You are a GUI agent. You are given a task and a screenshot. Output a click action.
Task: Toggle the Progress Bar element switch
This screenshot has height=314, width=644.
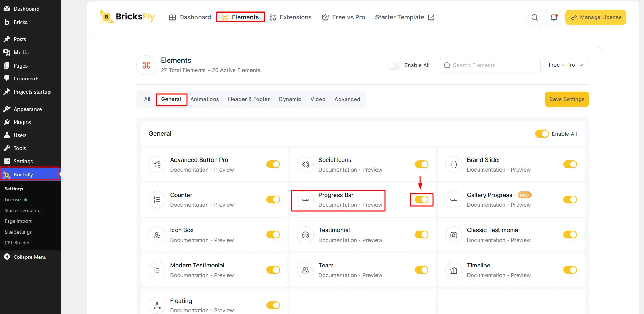(422, 199)
